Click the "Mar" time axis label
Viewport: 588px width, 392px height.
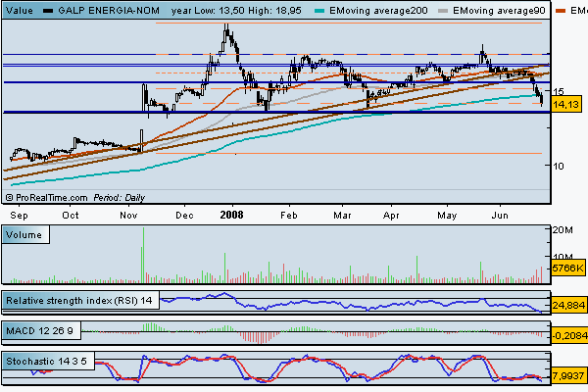(x=342, y=216)
